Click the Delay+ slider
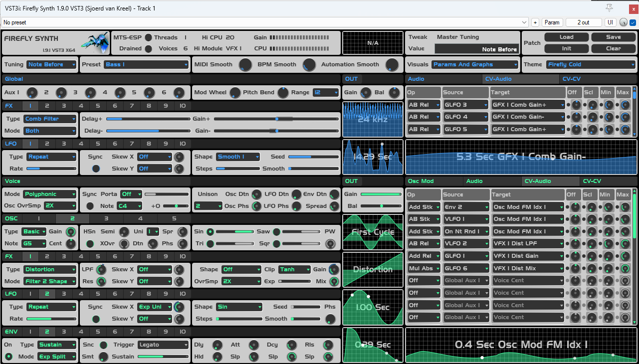Screen dimensions: 639x364 pyautogui.click(x=148, y=119)
